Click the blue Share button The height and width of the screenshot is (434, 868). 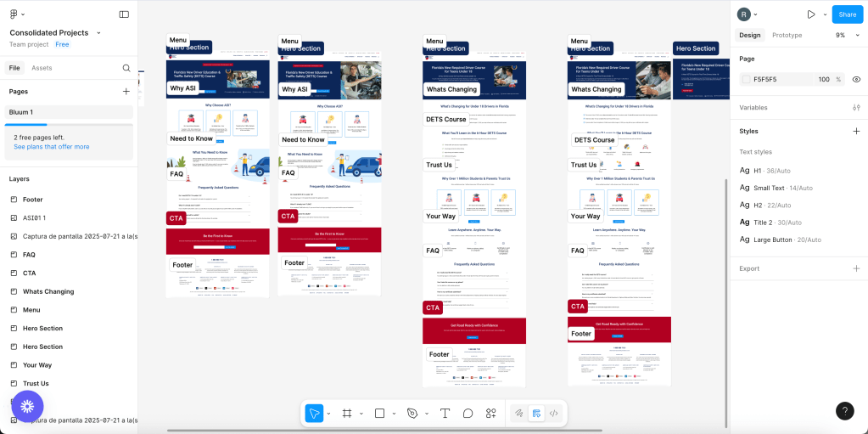tap(847, 14)
